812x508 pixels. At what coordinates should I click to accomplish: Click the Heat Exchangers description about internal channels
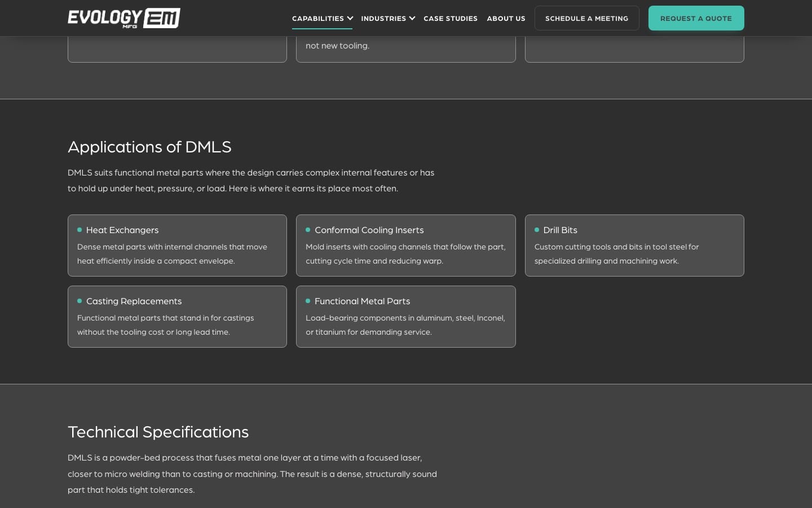(172, 254)
